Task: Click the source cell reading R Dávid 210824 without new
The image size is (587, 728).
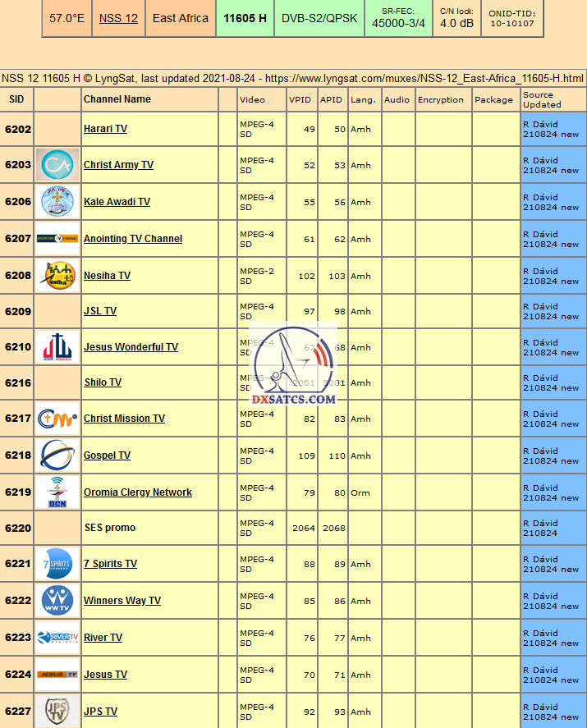Action: (553, 528)
